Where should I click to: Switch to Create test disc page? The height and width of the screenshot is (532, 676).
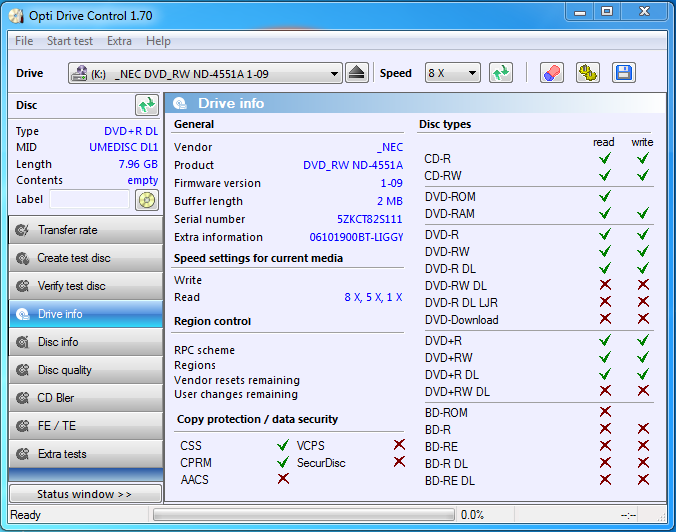point(86,258)
